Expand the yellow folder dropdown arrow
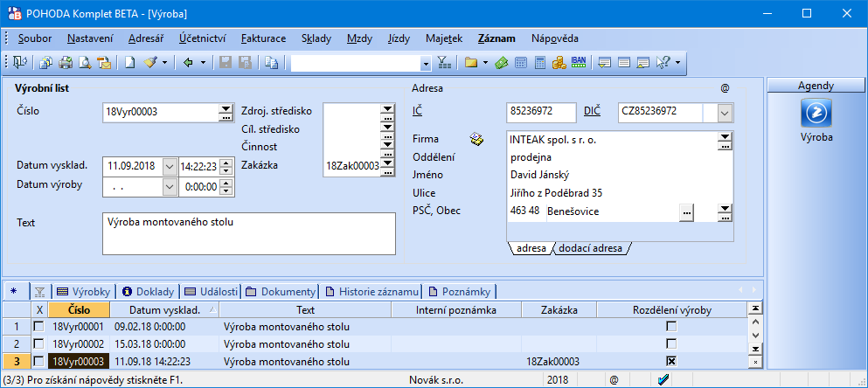This screenshot has width=868, height=388. pos(485,63)
